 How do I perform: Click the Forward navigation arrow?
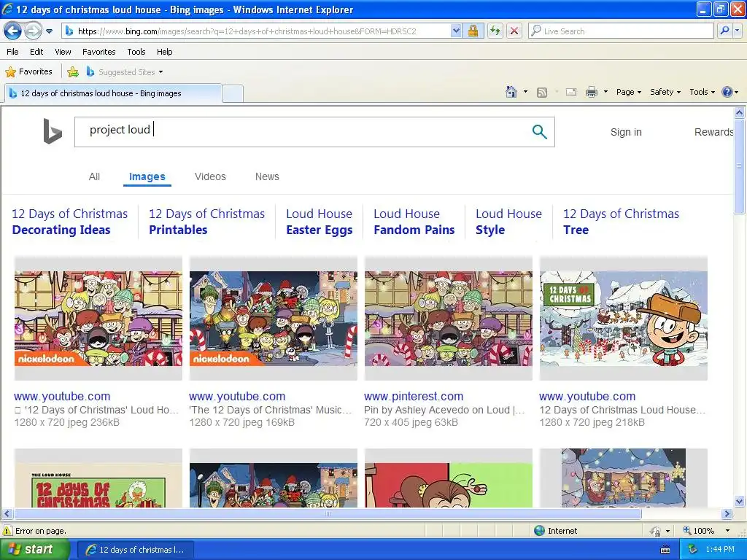click(33, 31)
